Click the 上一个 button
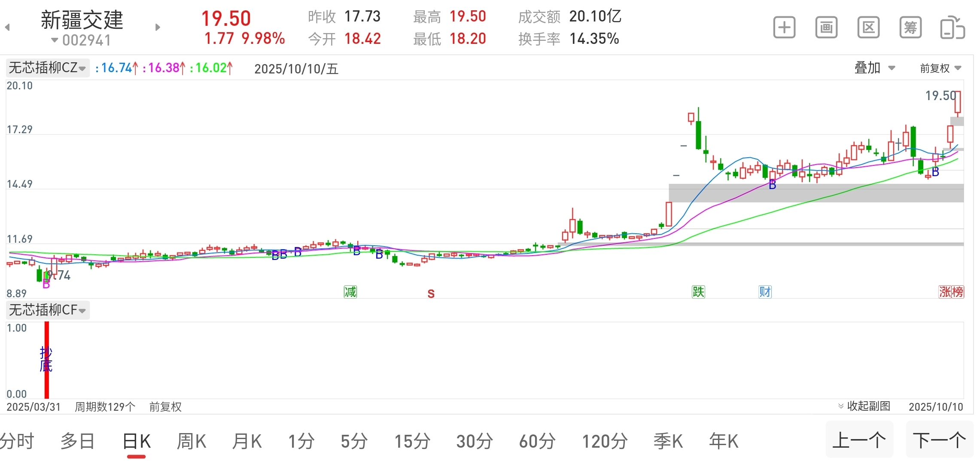 859,440
